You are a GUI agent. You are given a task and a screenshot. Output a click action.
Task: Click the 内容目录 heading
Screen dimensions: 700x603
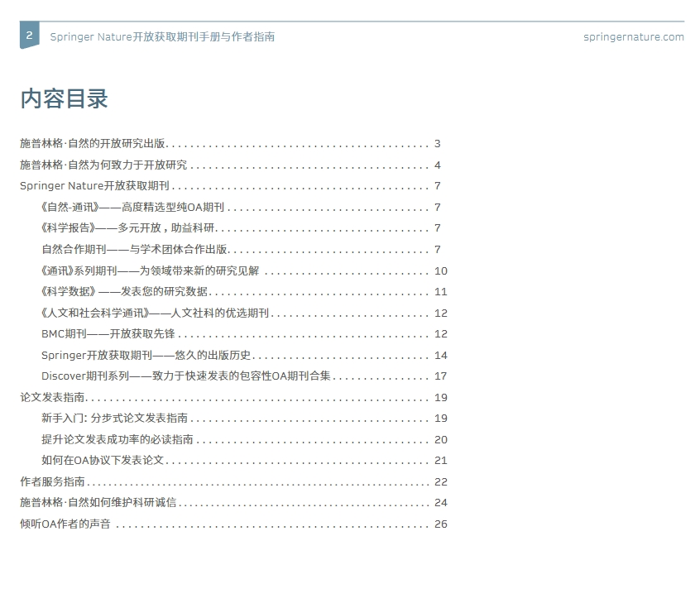(65, 98)
